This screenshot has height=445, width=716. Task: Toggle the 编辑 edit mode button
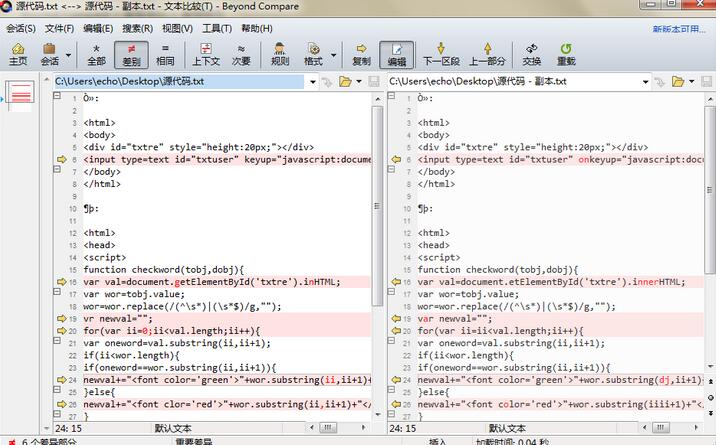tap(396, 55)
